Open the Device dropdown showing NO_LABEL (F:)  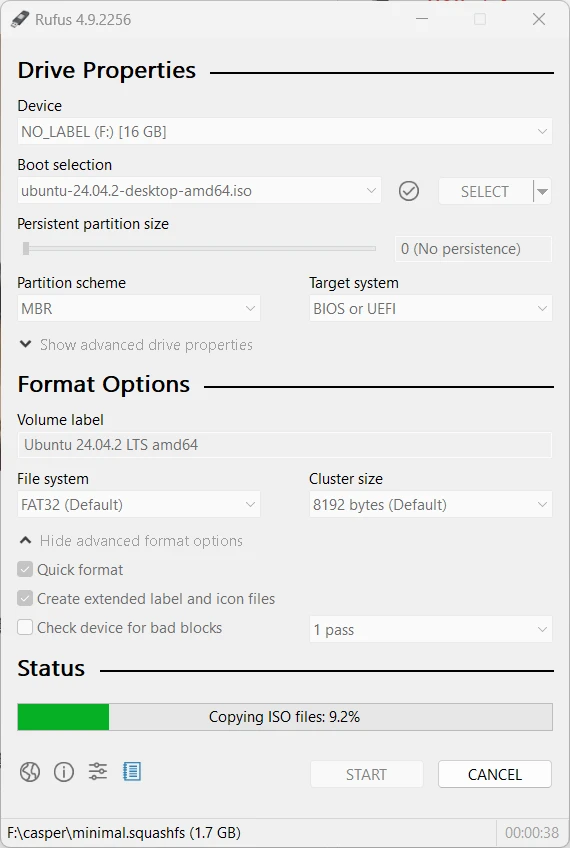pyautogui.click(x=284, y=131)
